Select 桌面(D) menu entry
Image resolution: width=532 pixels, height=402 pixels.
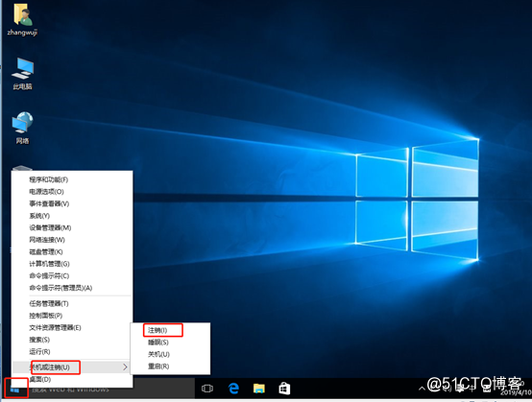pos(72,379)
